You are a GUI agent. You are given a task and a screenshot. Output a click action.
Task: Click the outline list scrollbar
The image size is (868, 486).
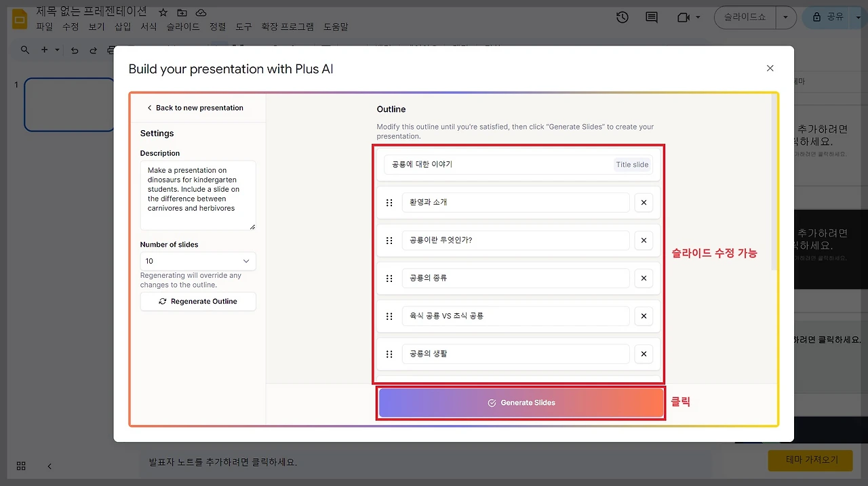point(774,183)
